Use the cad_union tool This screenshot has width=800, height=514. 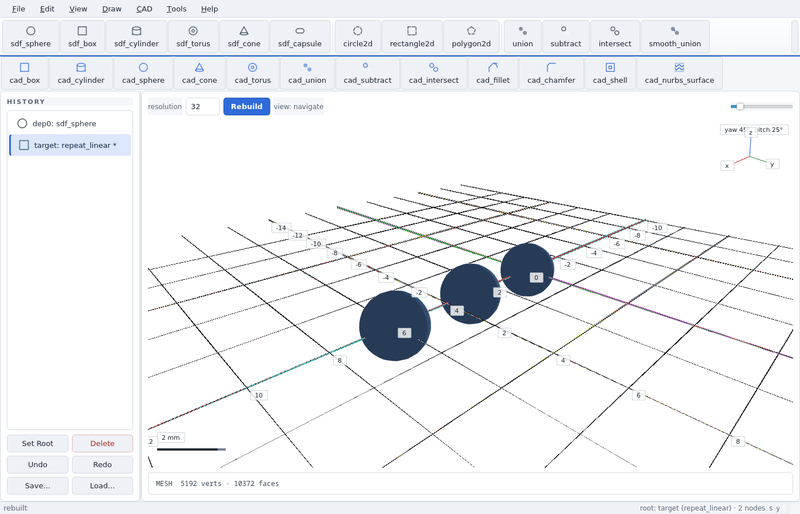(x=307, y=74)
